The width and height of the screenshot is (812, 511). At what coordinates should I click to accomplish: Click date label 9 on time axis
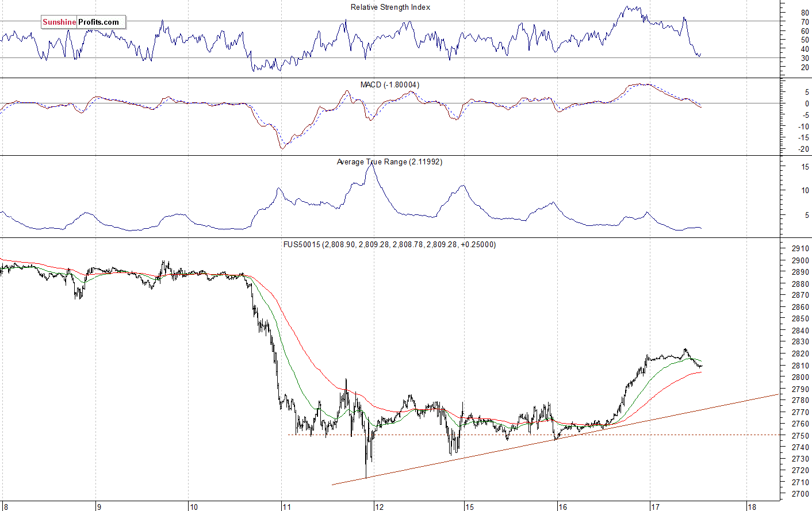point(99,507)
